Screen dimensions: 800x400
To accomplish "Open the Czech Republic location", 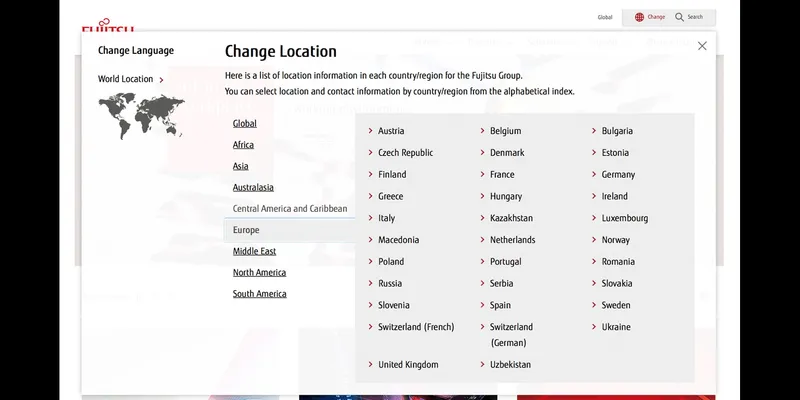I will click(x=405, y=153).
